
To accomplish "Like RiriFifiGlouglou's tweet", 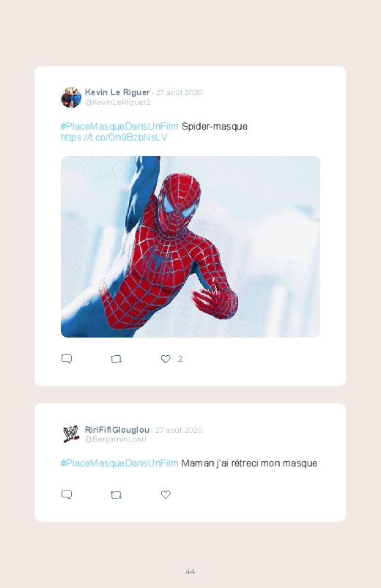I will coord(166,494).
